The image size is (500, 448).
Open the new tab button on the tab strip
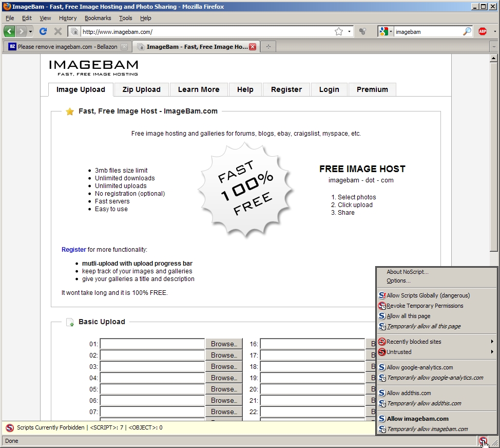point(268,47)
